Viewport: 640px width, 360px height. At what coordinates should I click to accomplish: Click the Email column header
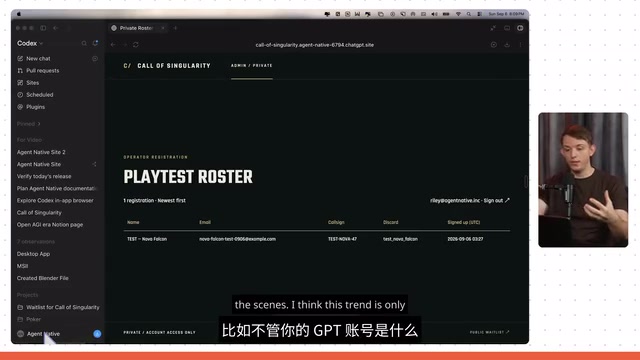[x=205, y=222]
